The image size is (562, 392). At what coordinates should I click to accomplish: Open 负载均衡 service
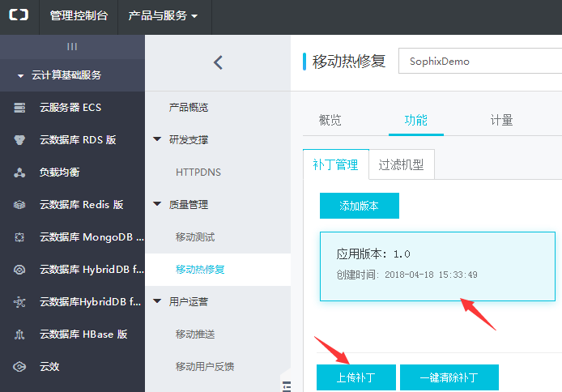tap(59, 173)
